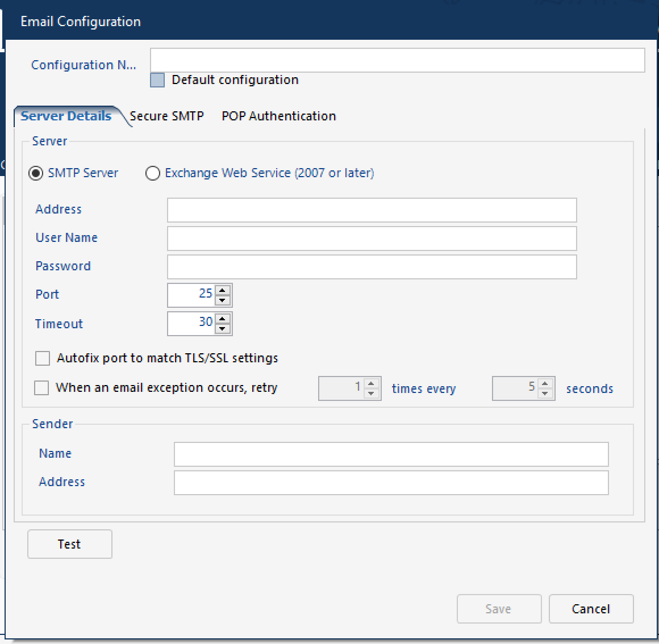This screenshot has height=644, width=659.
Task: Open the POP Authentication tab
Action: [x=278, y=116]
